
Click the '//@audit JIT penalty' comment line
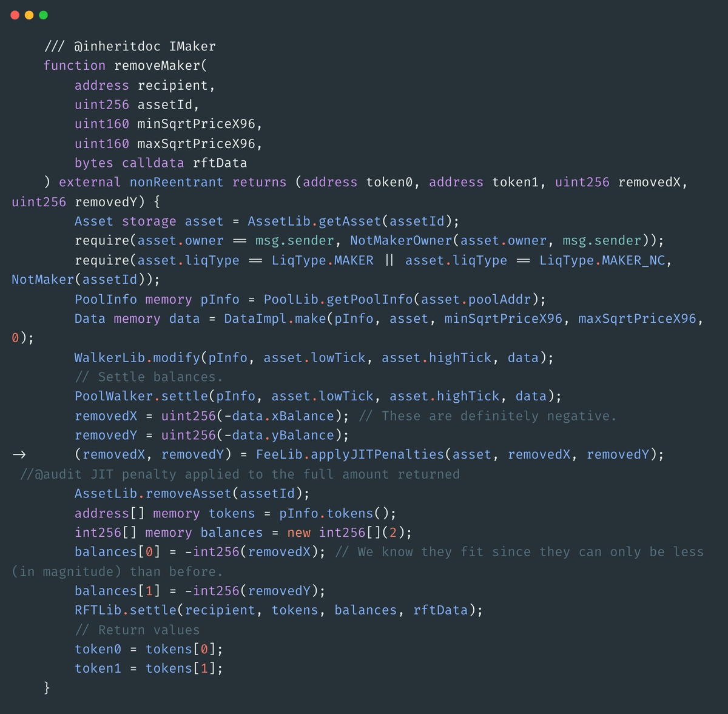tap(240, 474)
